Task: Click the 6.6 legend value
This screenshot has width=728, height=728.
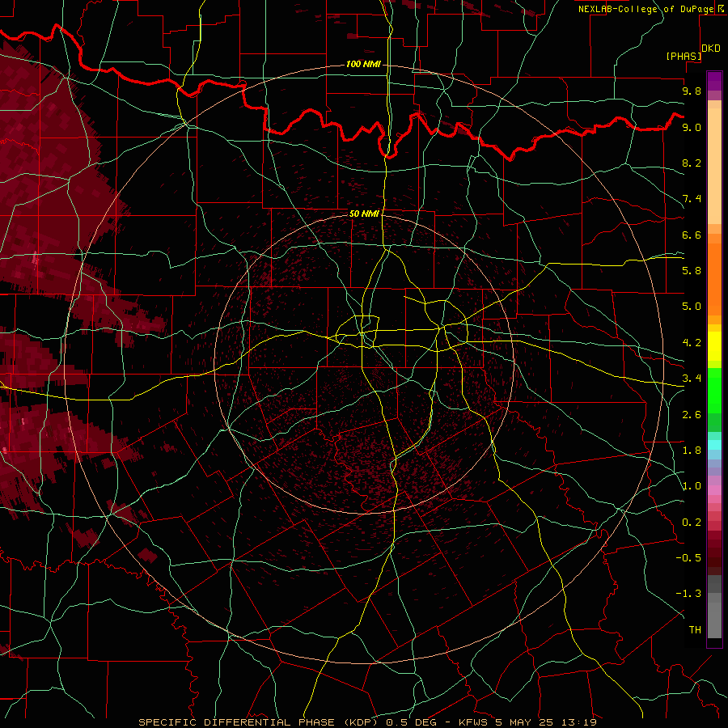Action: pyautogui.click(x=692, y=235)
